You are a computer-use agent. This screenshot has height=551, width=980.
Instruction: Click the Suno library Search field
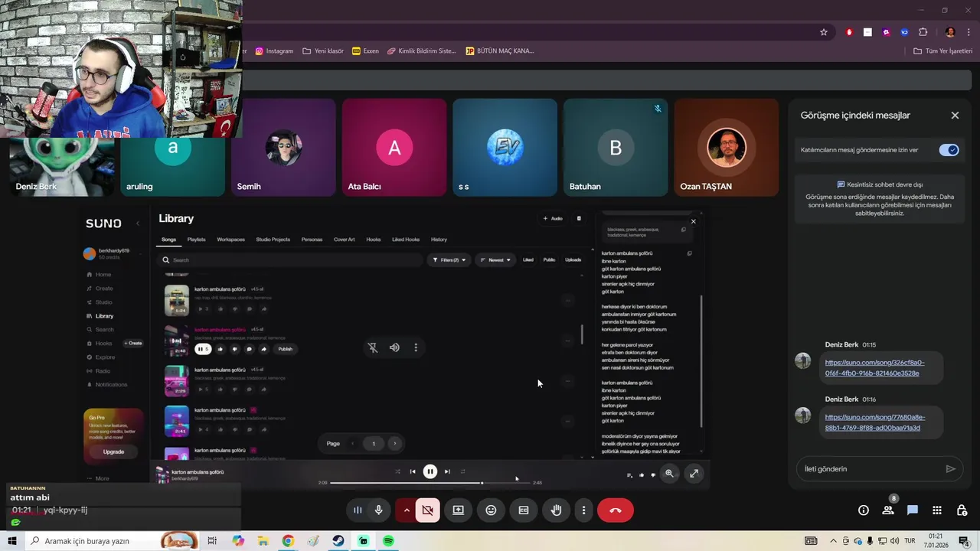pos(291,260)
